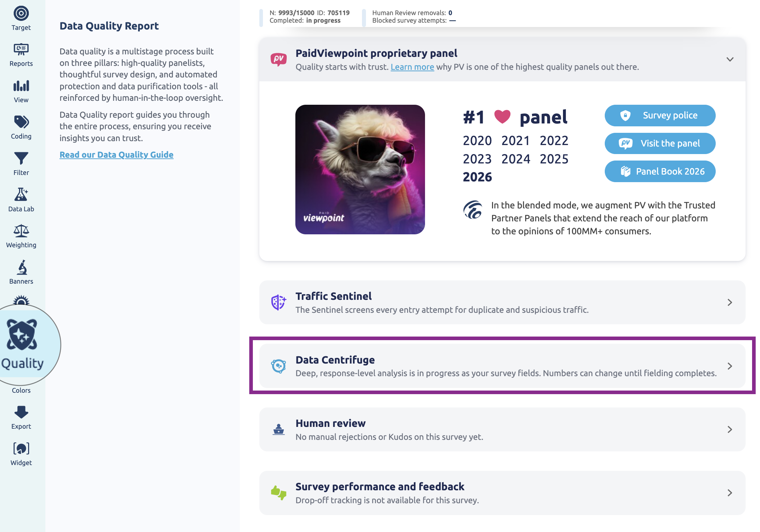Open the Panel Book 2026 button
This screenshot has width=760, height=532.
point(660,171)
